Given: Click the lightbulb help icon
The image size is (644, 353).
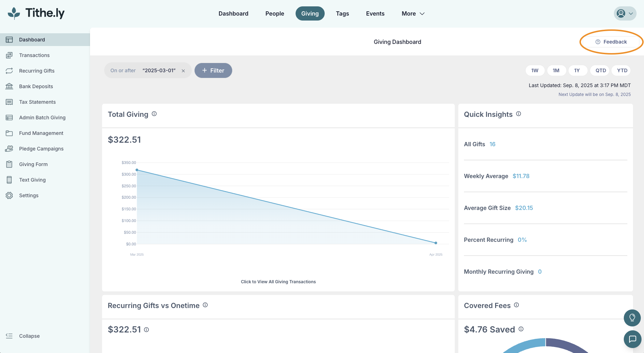Looking at the screenshot, I should tap(632, 318).
